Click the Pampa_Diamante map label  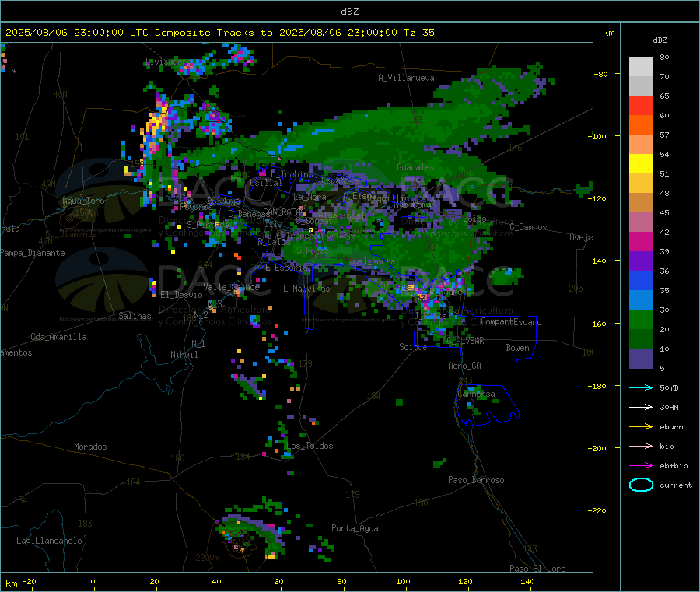(33, 253)
